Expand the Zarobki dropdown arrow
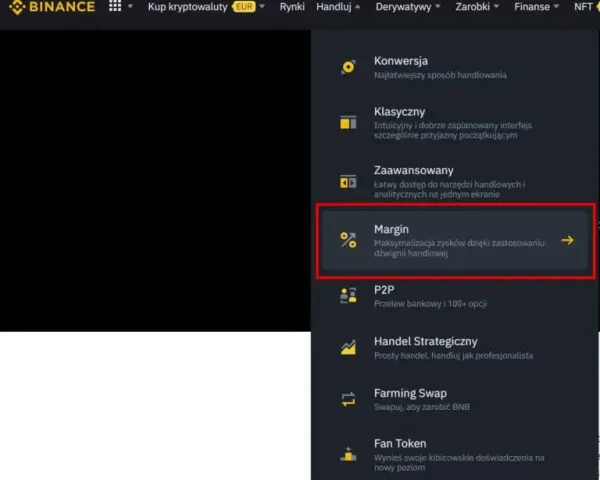The width and height of the screenshot is (600, 480). (496, 6)
